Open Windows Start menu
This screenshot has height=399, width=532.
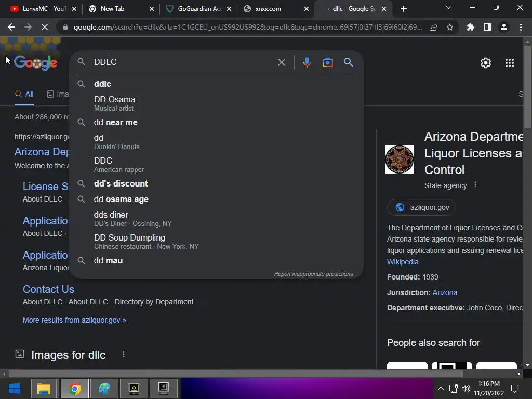14,389
